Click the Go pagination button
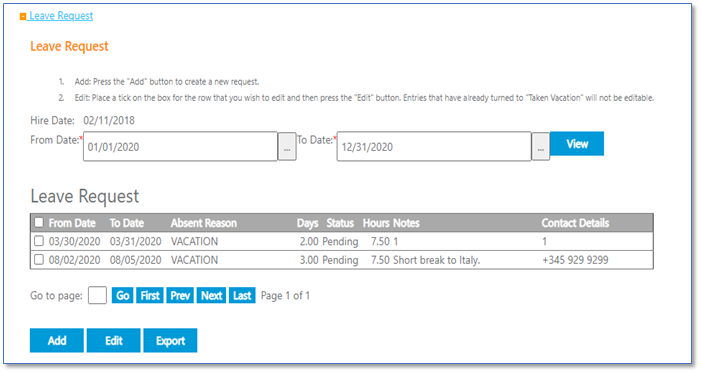Image resolution: width=701 pixels, height=373 pixels. pyautogui.click(x=122, y=295)
